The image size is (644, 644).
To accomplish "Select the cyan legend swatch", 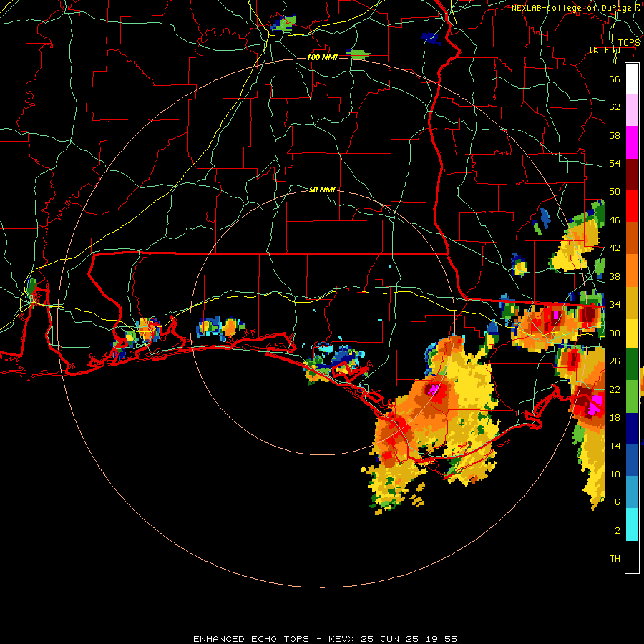I will coord(632,525).
